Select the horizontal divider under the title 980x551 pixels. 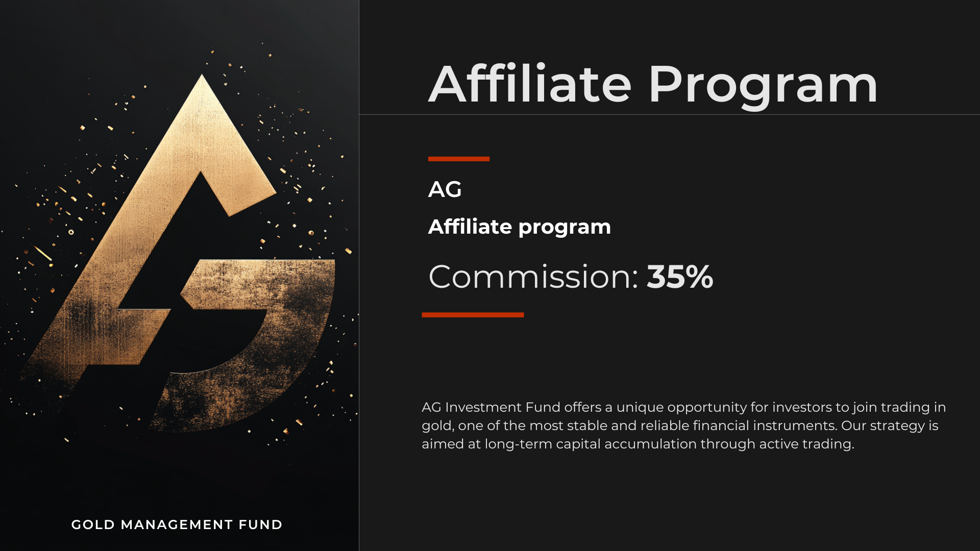(x=670, y=114)
